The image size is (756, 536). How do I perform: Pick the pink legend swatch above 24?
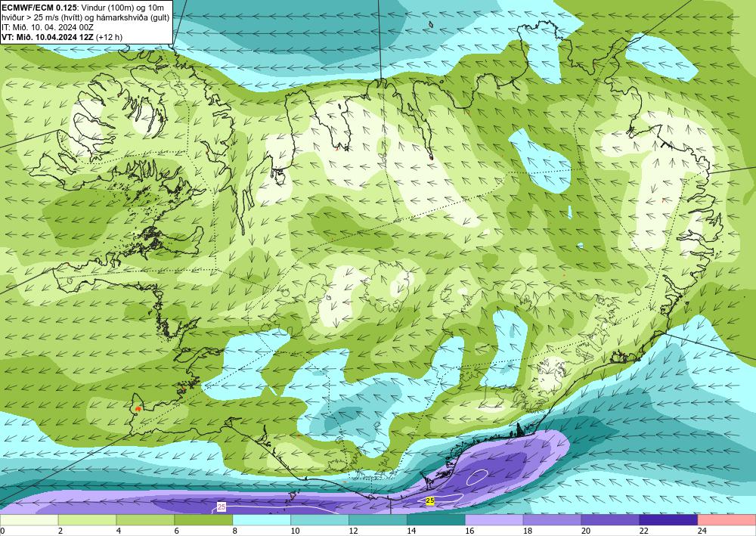click(727, 519)
